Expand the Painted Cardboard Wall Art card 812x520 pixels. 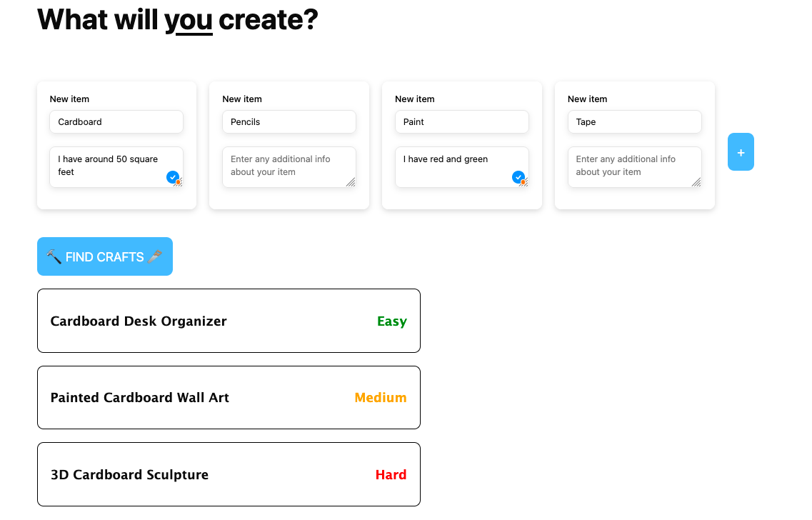(229, 398)
